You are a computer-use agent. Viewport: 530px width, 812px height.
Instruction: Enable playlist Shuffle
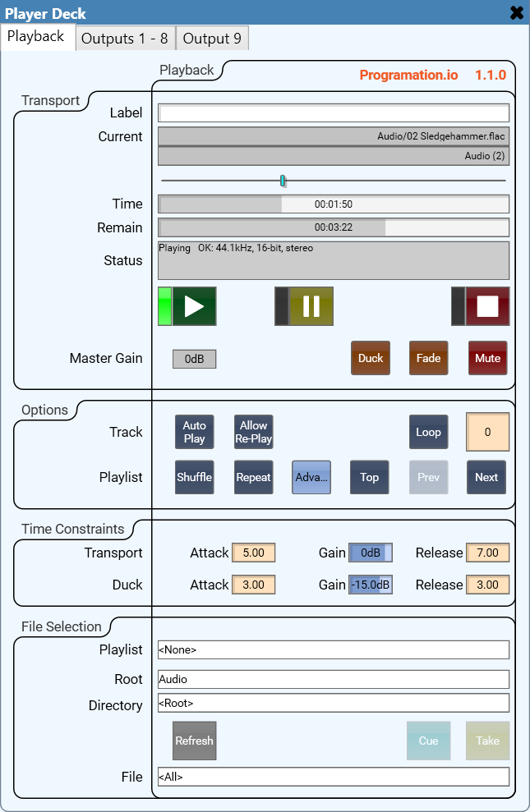pos(195,477)
